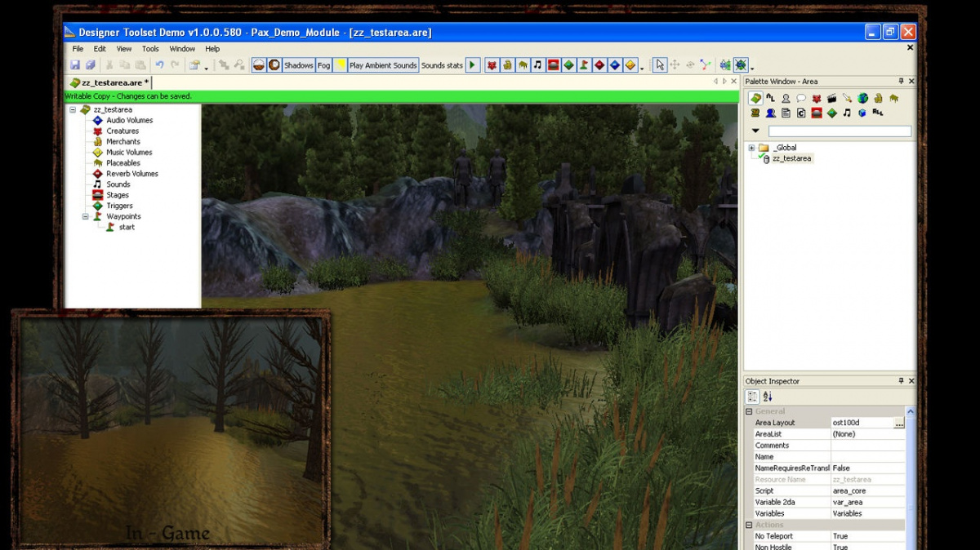
Task: Switch to the zz_testarea.are tab
Action: pyautogui.click(x=109, y=82)
